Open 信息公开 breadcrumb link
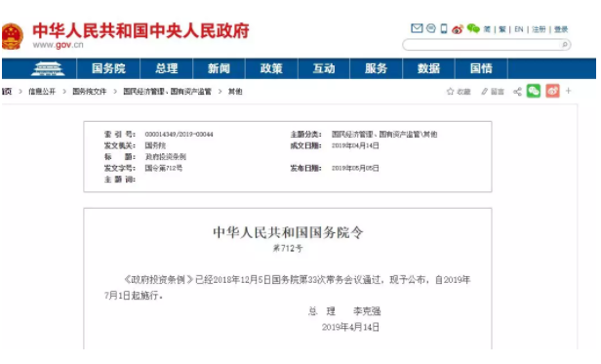This screenshot has width=601, height=364. click(42, 92)
